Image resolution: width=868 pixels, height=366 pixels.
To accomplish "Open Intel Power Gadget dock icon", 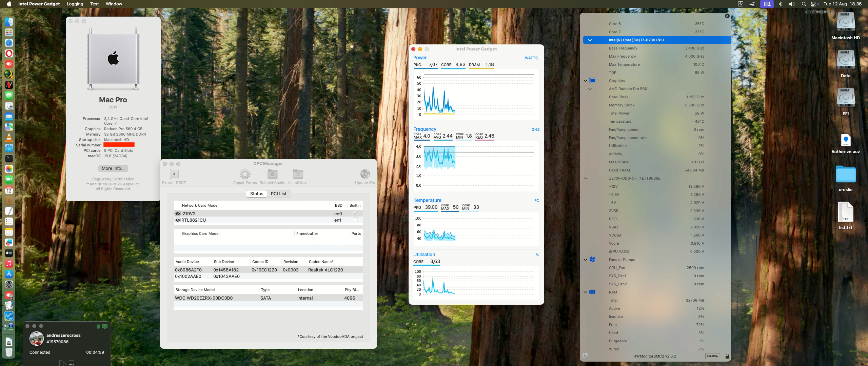I will click(9, 316).
